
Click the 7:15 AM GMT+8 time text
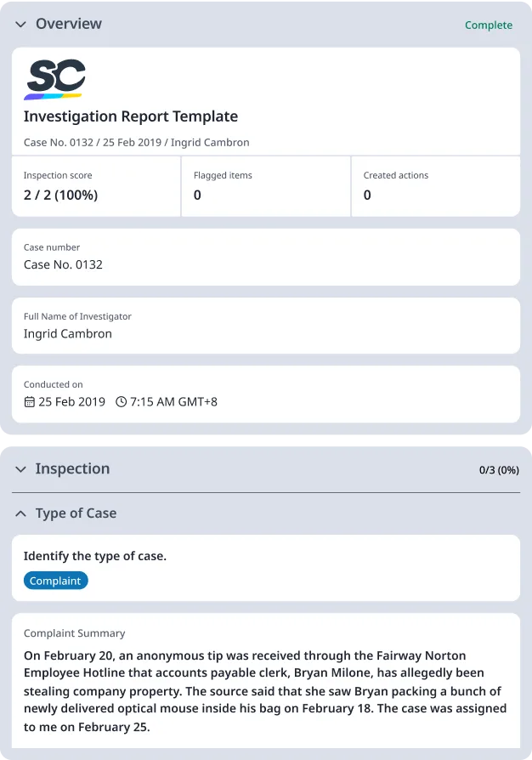[173, 401]
